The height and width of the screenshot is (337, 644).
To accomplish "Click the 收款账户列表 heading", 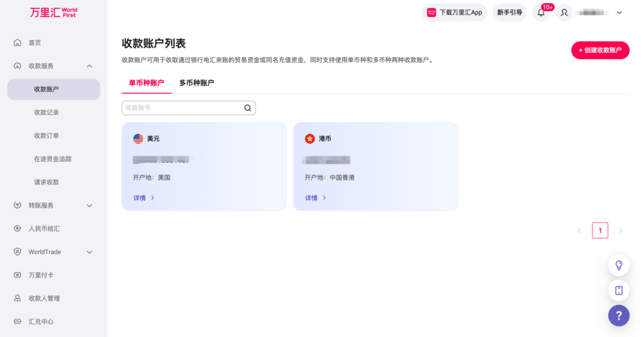I will click(x=153, y=43).
